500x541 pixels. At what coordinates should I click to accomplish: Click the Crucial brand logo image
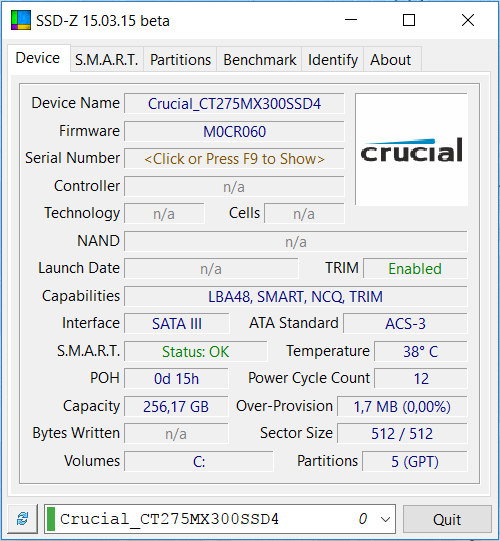(411, 149)
